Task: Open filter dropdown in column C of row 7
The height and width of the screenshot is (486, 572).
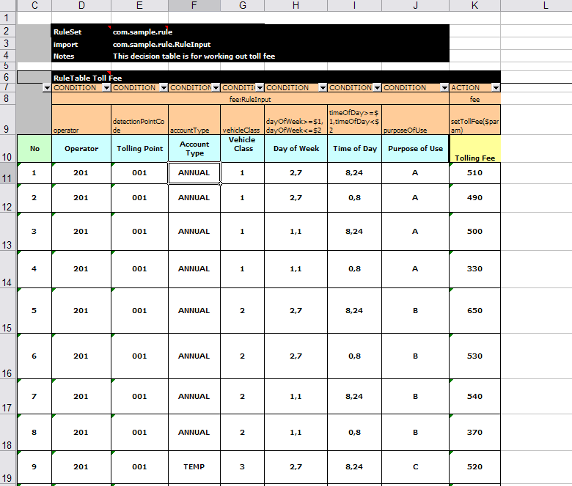Action: point(47,88)
